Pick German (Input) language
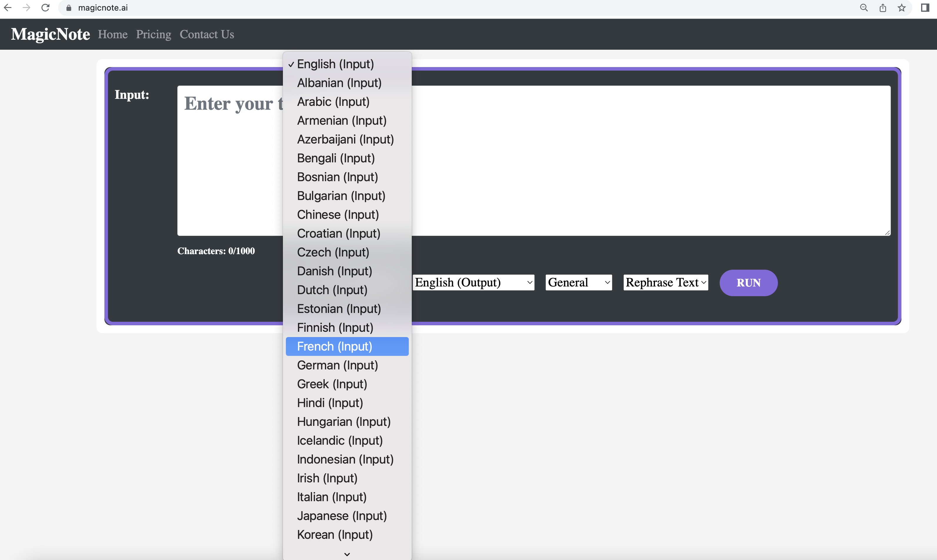 point(347,365)
